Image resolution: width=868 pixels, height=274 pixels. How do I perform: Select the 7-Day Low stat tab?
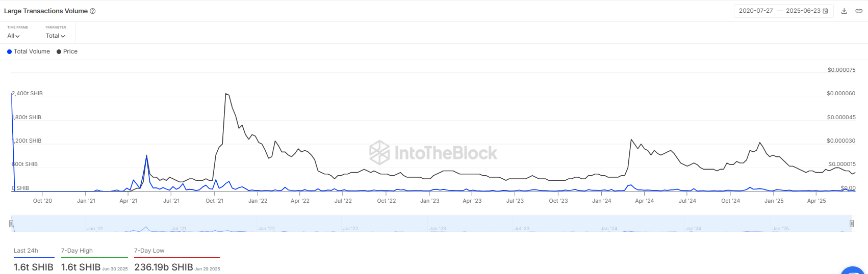click(149, 251)
